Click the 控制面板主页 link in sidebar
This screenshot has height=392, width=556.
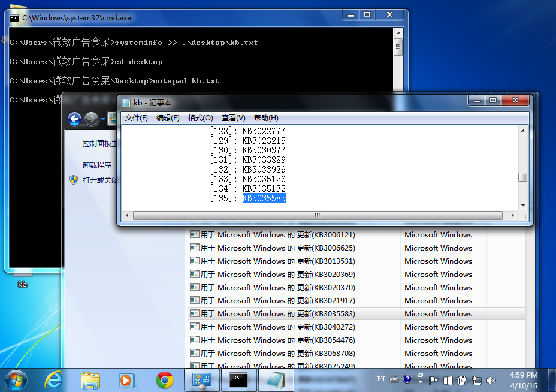click(99, 144)
